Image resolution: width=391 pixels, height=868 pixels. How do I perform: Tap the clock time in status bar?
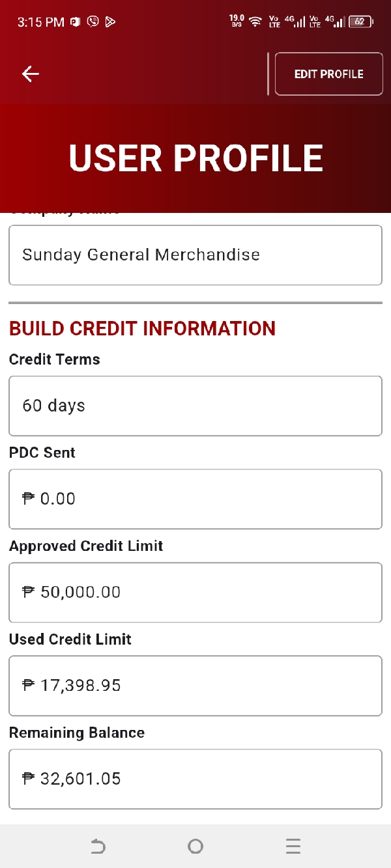point(40,21)
